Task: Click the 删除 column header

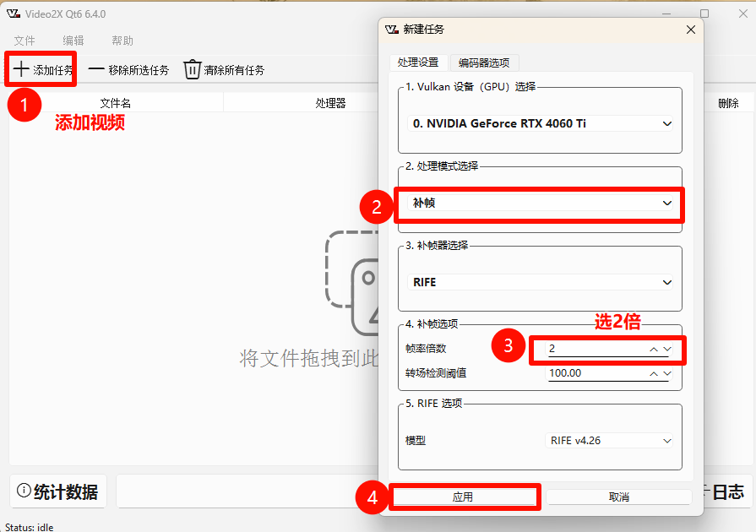Action: [728, 103]
